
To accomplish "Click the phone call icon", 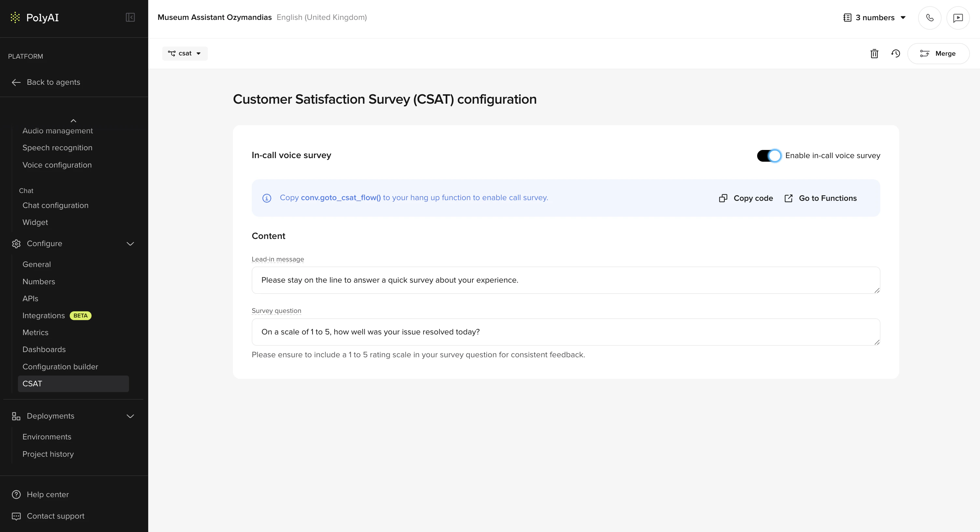I will pos(930,18).
